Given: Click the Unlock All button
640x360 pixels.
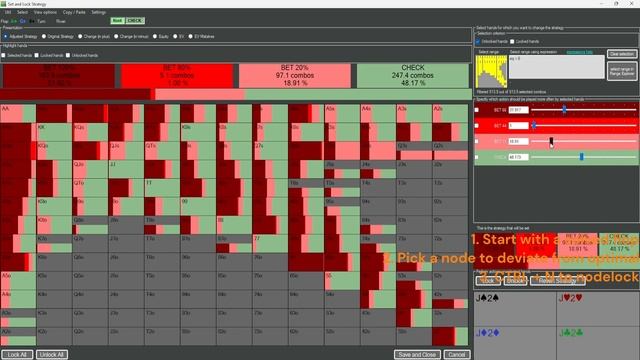Looking at the screenshot, I should click(x=52, y=354).
